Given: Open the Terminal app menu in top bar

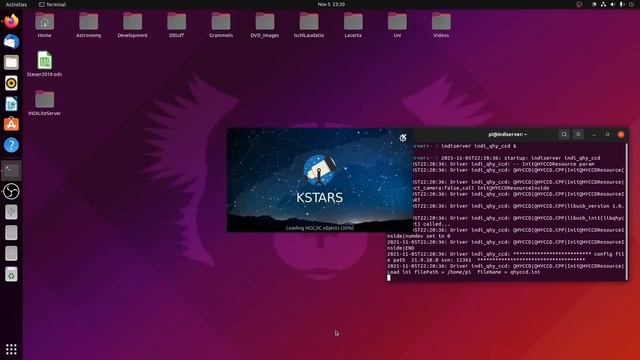Looking at the screenshot, I should (x=52, y=4).
